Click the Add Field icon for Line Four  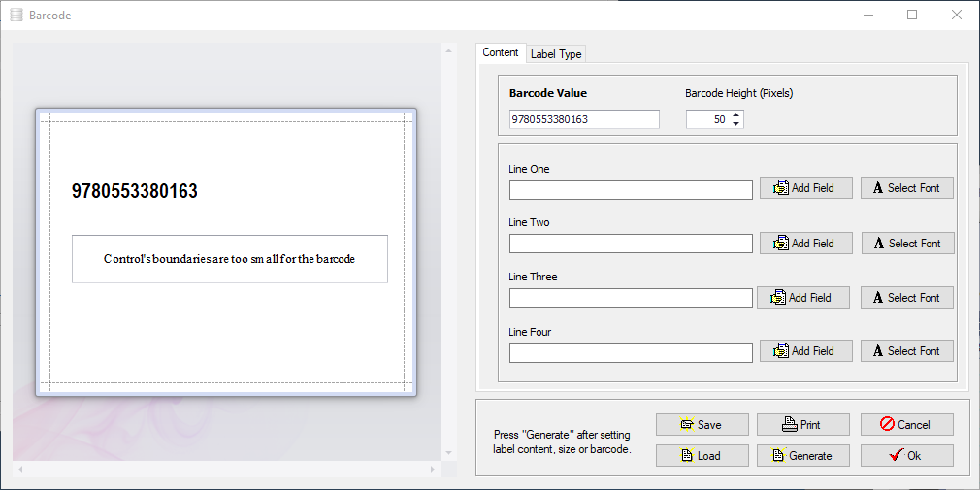coord(781,350)
